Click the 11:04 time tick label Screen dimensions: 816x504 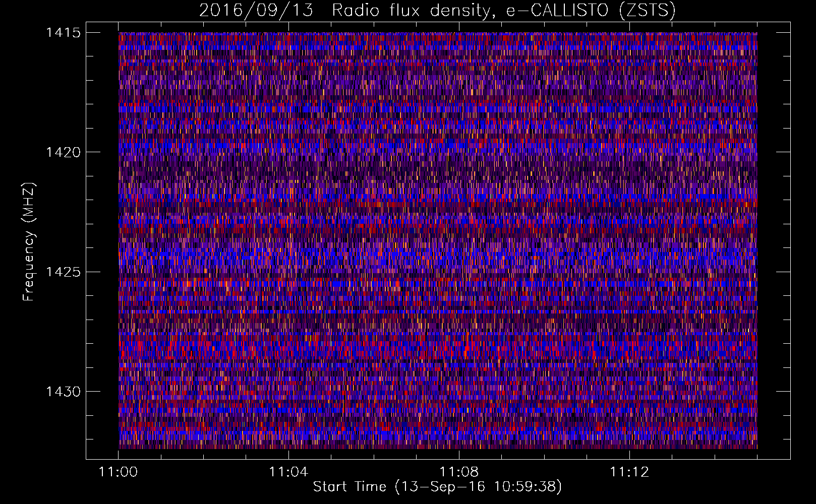pyautogui.click(x=288, y=472)
